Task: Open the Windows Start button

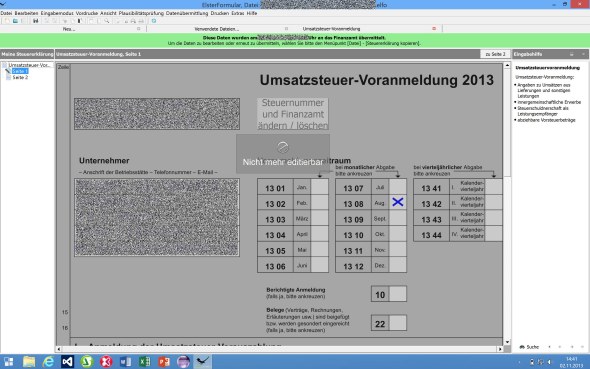Action: tap(8, 362)
